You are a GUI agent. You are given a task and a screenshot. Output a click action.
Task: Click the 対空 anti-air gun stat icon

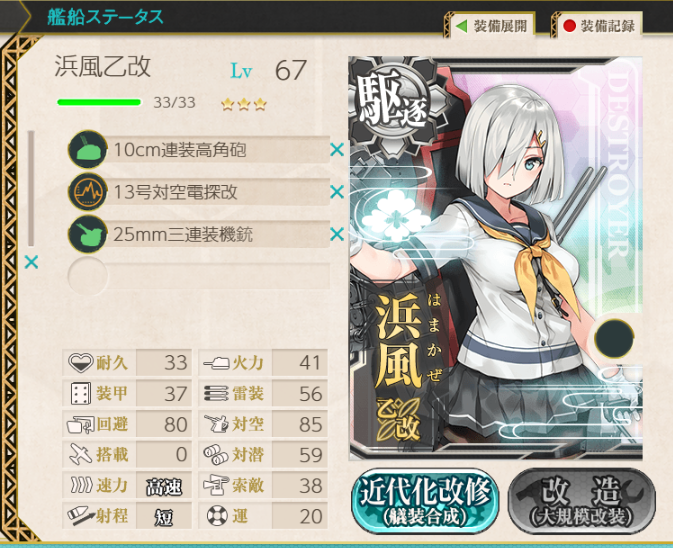(216, 424)
